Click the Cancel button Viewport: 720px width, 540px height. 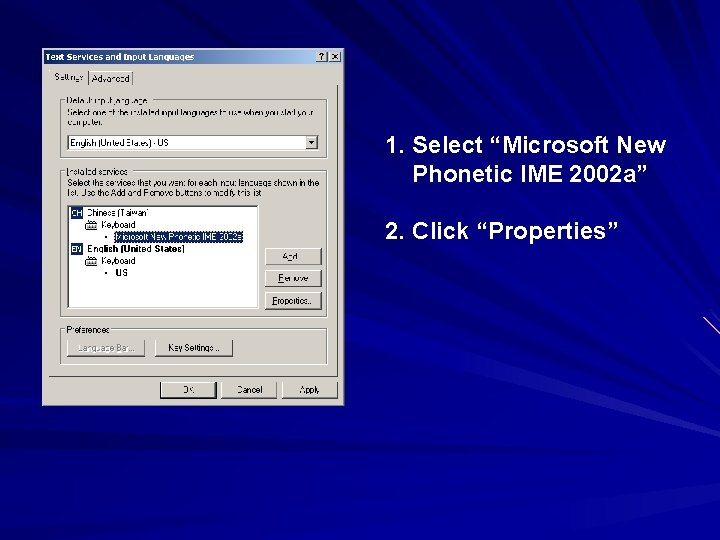249,390
